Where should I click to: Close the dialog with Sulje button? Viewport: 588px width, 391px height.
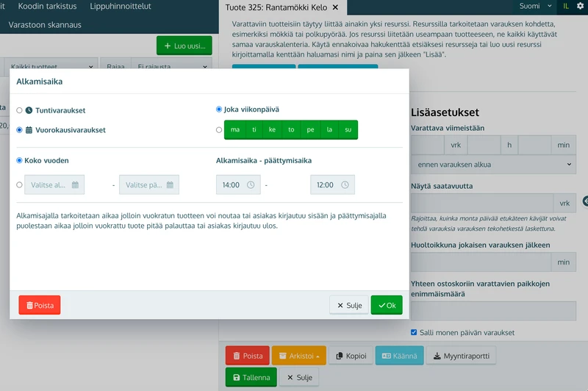pos(350,305)
